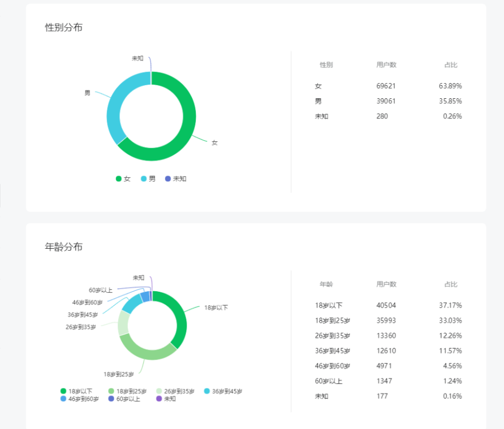Click the user count 40504
The width and height of the screenshot is (504, 429).
coord(386,305)
